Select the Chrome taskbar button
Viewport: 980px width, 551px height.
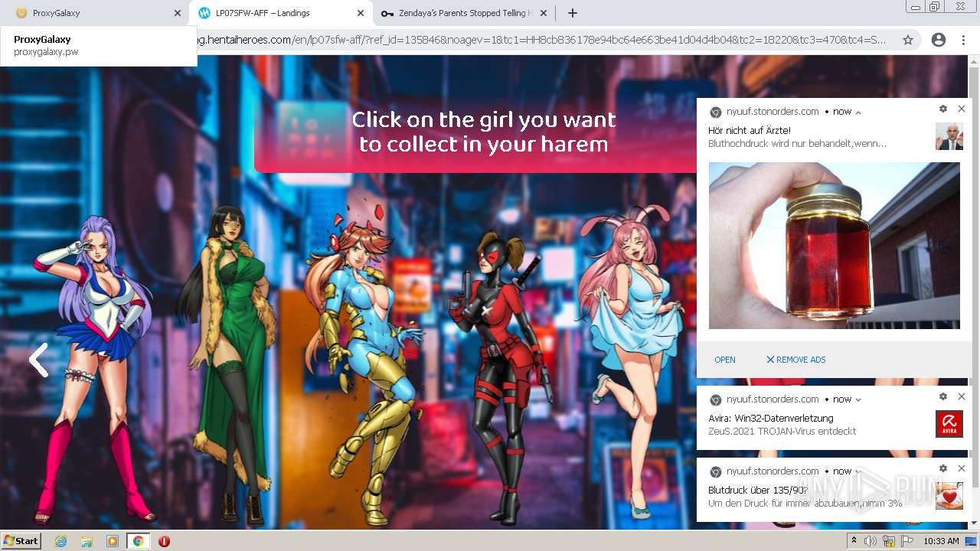pos(139,541)
